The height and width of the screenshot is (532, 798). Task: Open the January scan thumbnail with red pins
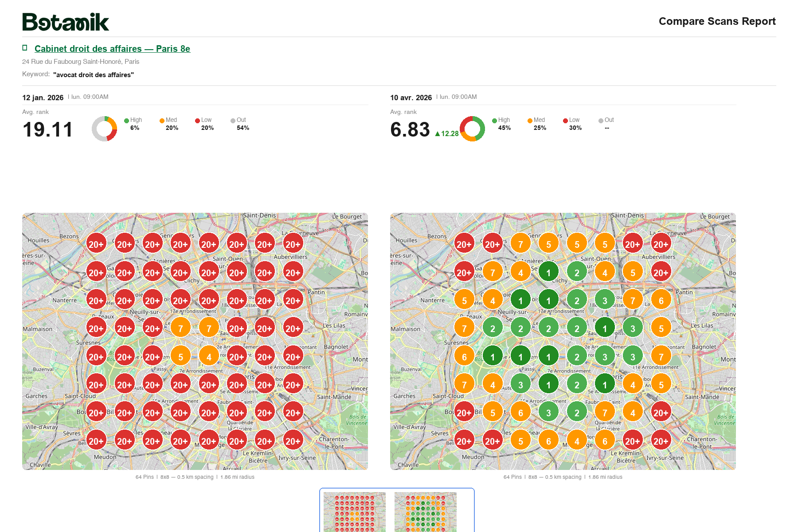point(355,512)
